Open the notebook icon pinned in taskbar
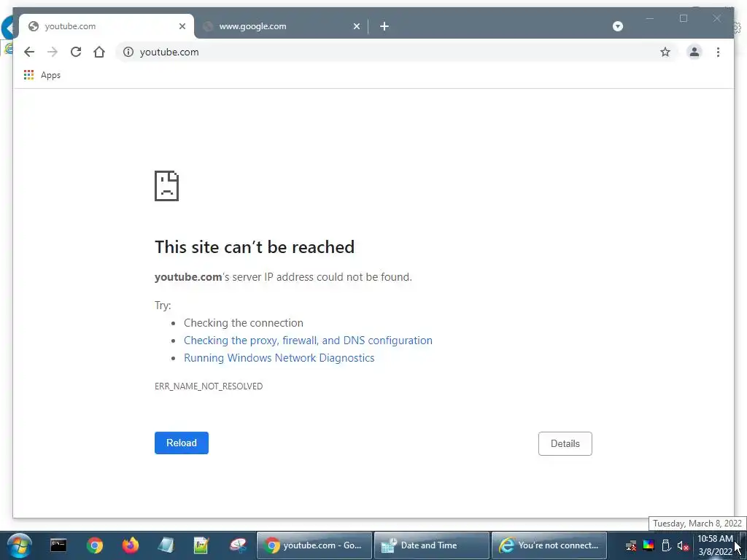Image resolution: width=747 pixels, height=560 pixels. click(166, 545)
